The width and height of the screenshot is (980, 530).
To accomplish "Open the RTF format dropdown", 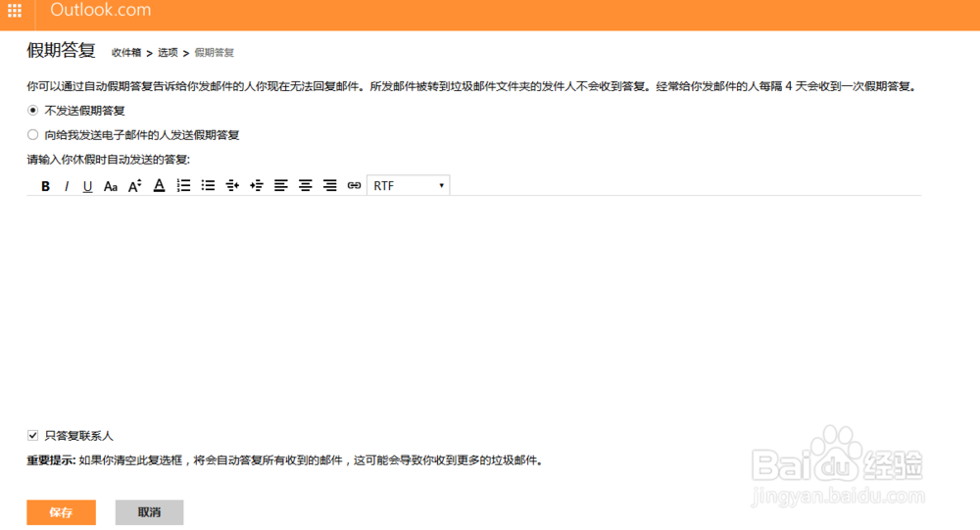I will (x=408, y=185).
